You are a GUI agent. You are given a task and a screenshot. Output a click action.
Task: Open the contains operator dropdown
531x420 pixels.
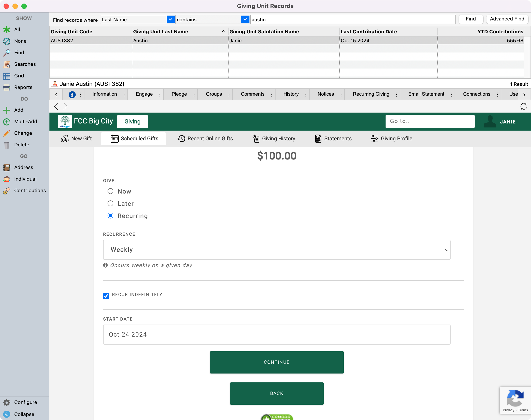click(x=245, y=19)
